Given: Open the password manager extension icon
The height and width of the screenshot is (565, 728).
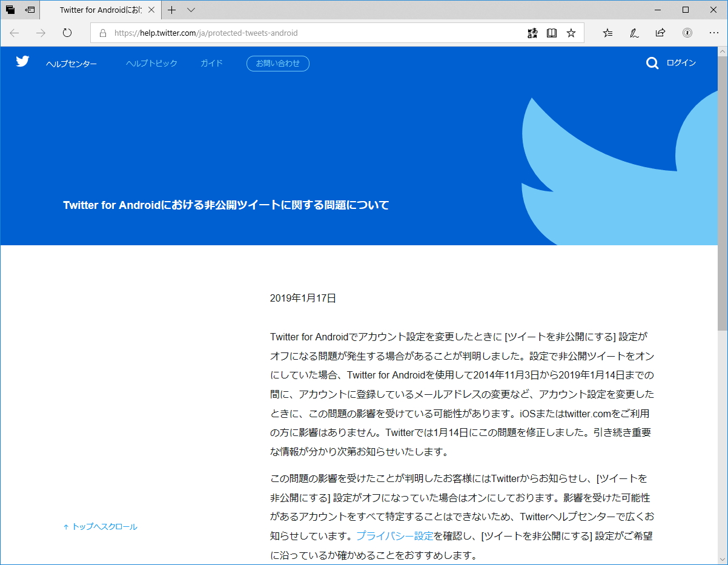Looking at the screenshot, I should [687, 33].
